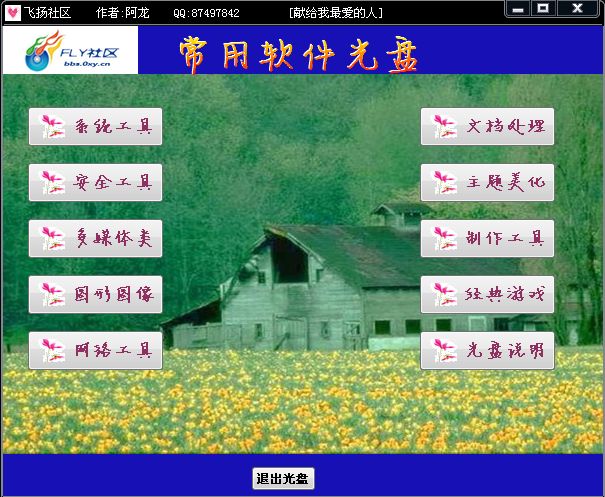Viewport: 605px width, 497px height.
Task: Open the 制作工具 category button
Action: 487,238
